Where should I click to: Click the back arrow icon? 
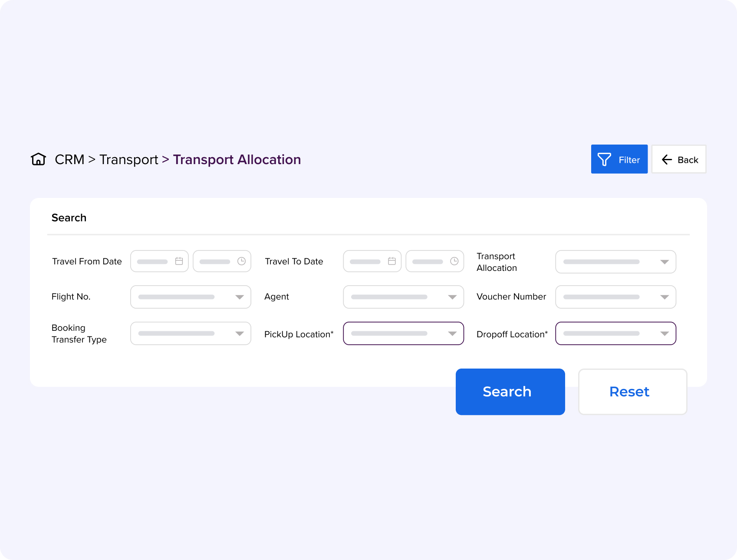point(667,160)
